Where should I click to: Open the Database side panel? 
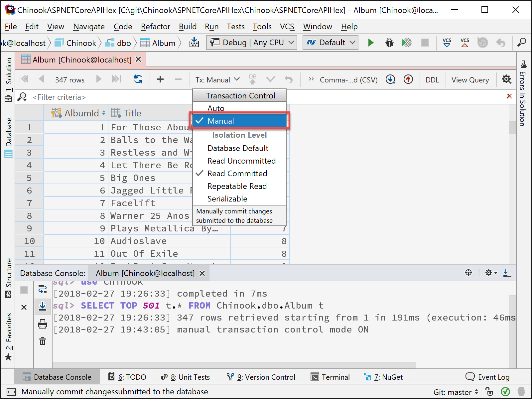pos(9,138)
